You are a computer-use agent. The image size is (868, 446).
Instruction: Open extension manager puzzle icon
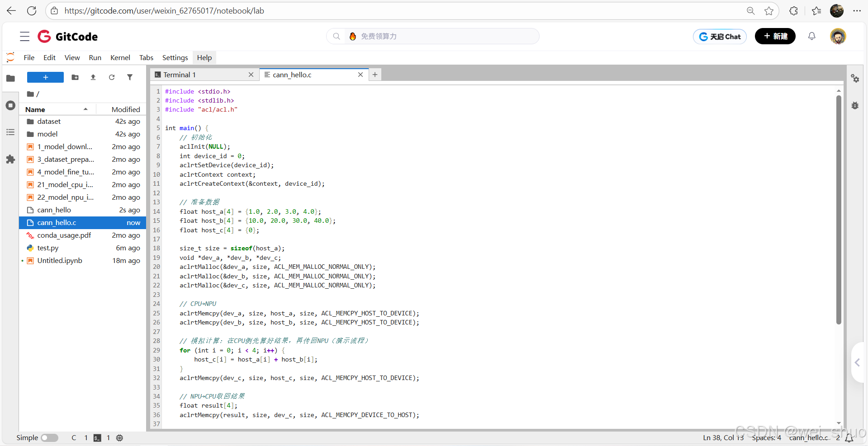[10, 160]
